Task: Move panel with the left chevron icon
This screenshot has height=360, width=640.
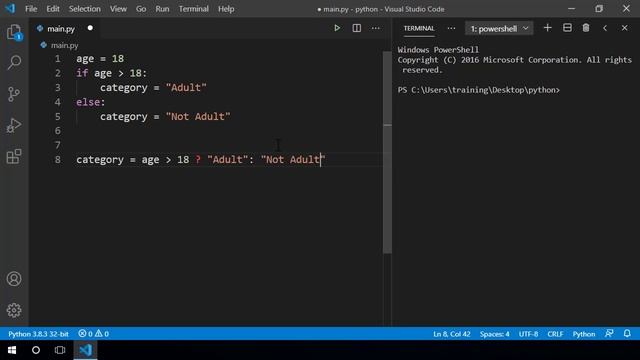Action: (605, 28)
